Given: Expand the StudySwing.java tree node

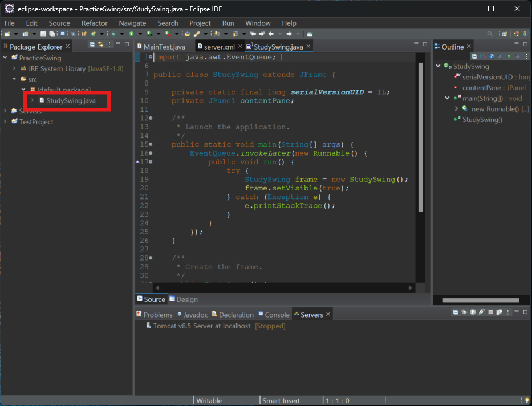Looking at the screenshot, I should point(33,100).
